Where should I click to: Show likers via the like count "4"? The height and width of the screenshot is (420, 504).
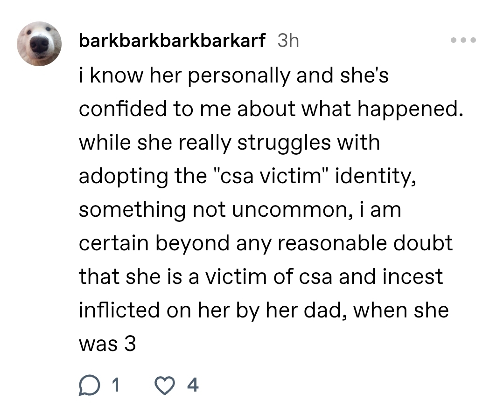click(192, 385)
